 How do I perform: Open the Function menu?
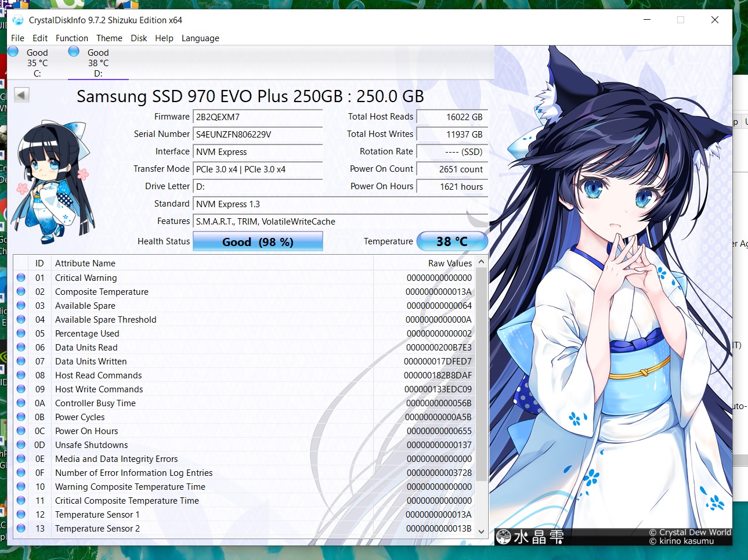pyautogui.click(x=72, y=38)
